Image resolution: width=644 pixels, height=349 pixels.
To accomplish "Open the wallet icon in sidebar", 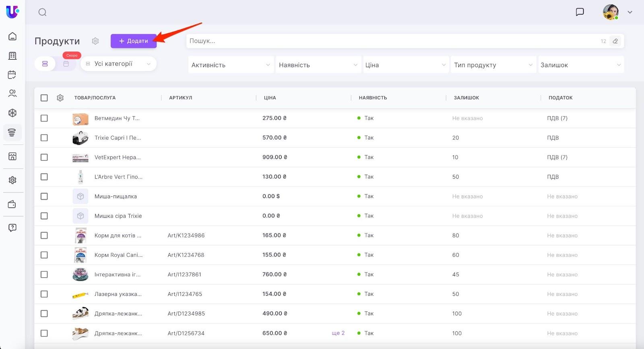I will coord(12,204).
